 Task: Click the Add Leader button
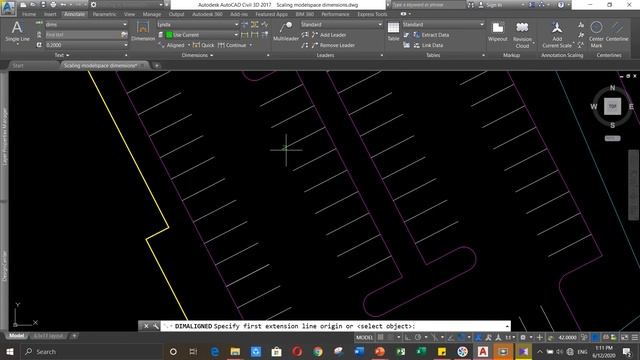click(329, 35)
